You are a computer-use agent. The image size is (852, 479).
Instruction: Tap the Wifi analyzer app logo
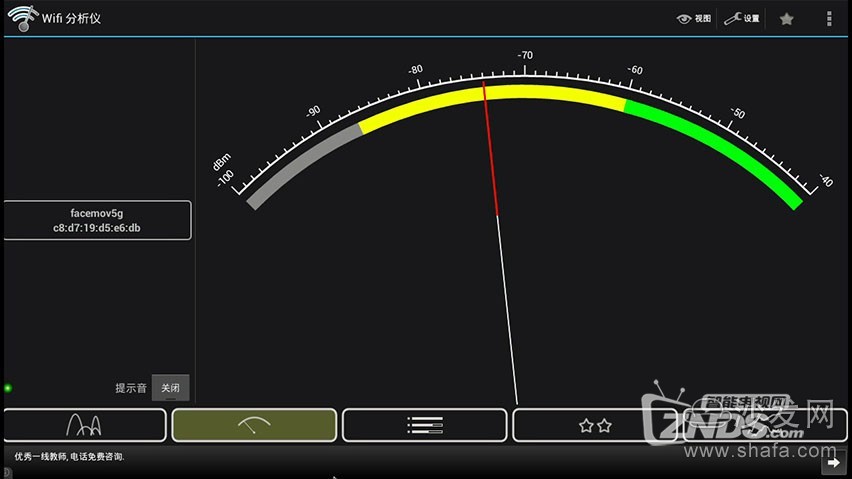coord(22,18)
